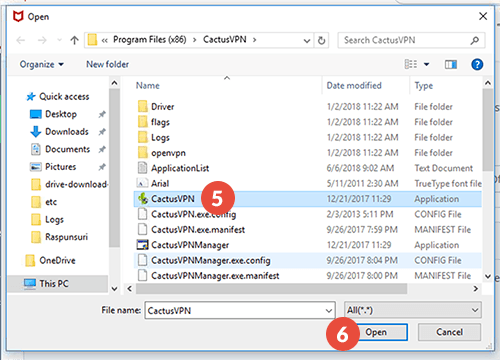Sort by Name column header
The width and height of the screenshot is (500, 360).
click(x=148, y=86)
